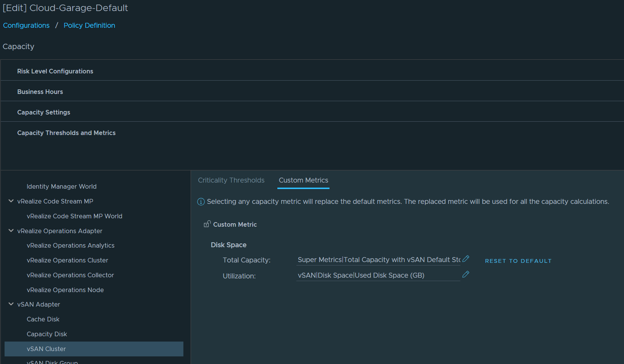Select Cache Disk in the tree
This screenshot has width=624, height=364.
(43, 319)
